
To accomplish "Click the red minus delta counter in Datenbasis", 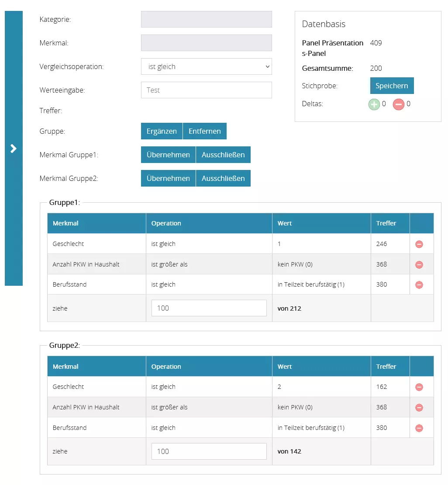I will [399, 104].
